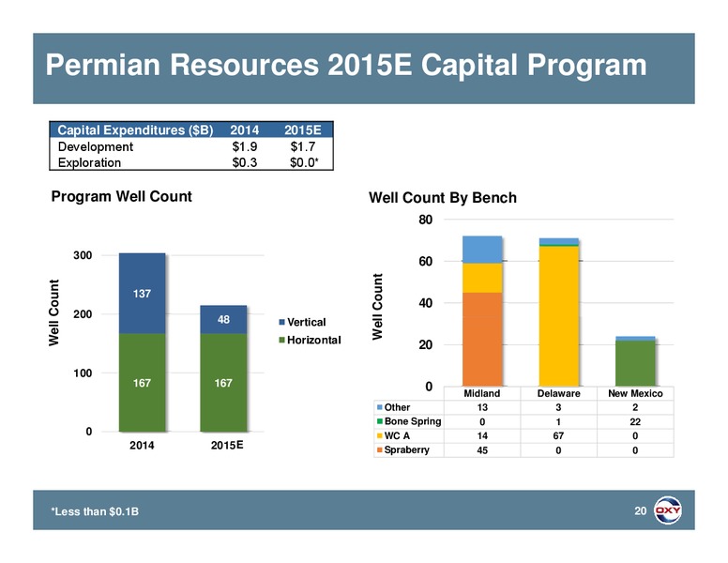728x563 pixels.
Task: Click the Well Count By Bench chart title
Action: point(443,198)
